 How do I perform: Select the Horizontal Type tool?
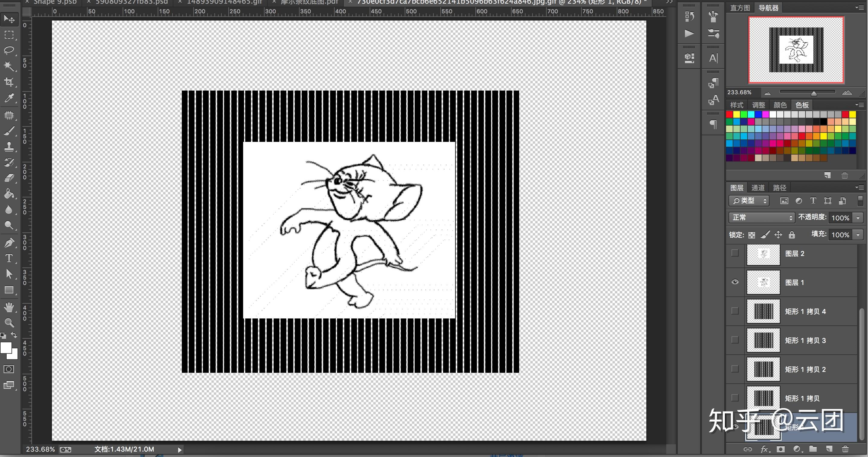(x=9, y=258)
